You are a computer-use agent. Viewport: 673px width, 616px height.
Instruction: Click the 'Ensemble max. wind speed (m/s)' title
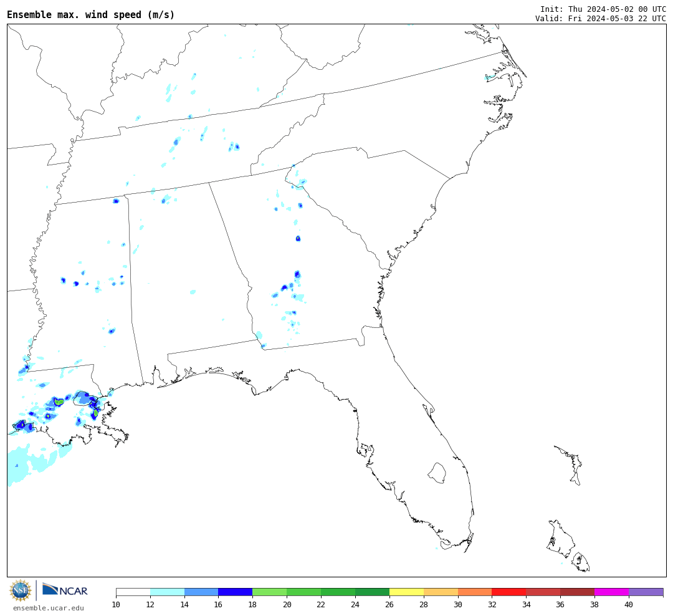91,14
